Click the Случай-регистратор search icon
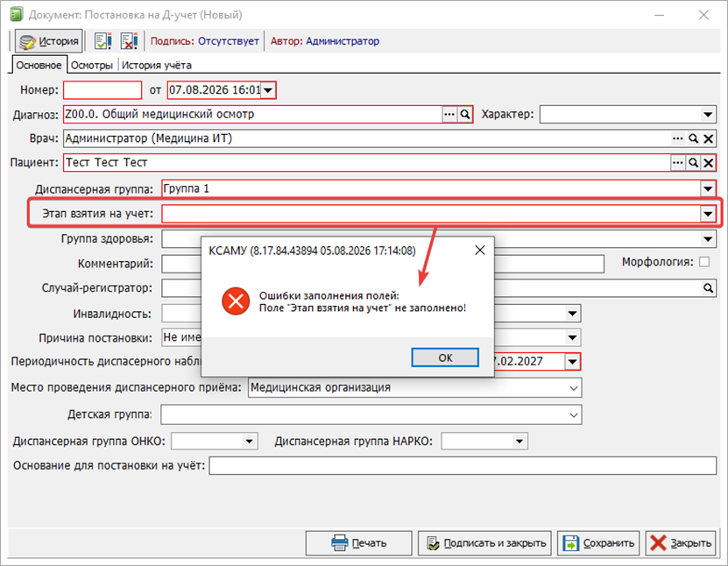728x566 pixels. tap(708, 288)
